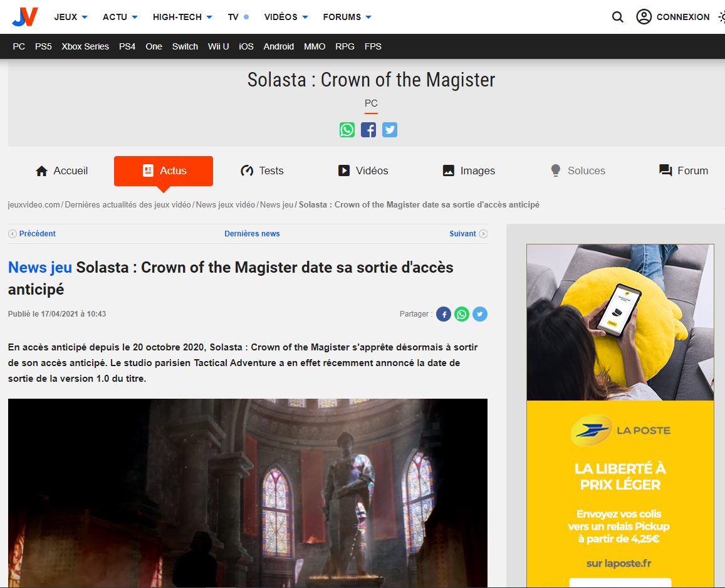Select PS4 platform link
Image resolution: width=725 pixels, height=588 pixels.
(127, 46)
